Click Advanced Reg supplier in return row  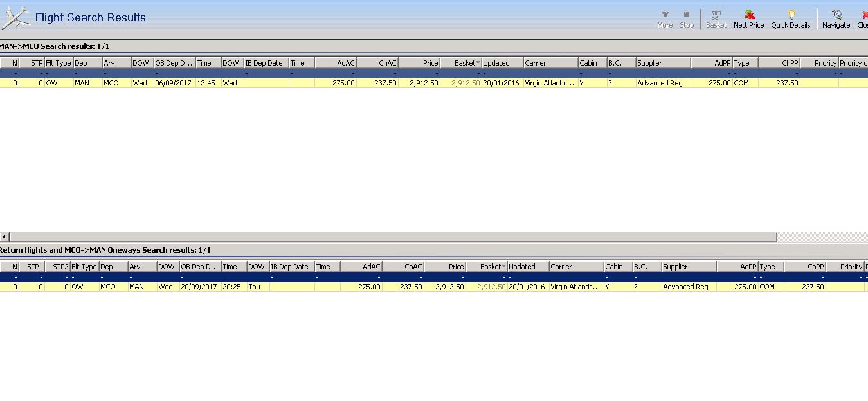(689, 287)
